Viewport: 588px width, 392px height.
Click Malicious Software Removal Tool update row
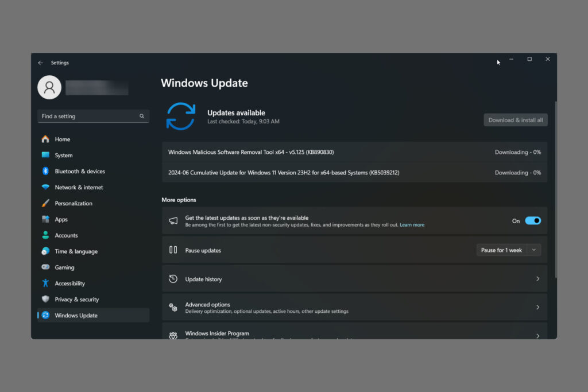click(354, 152)
